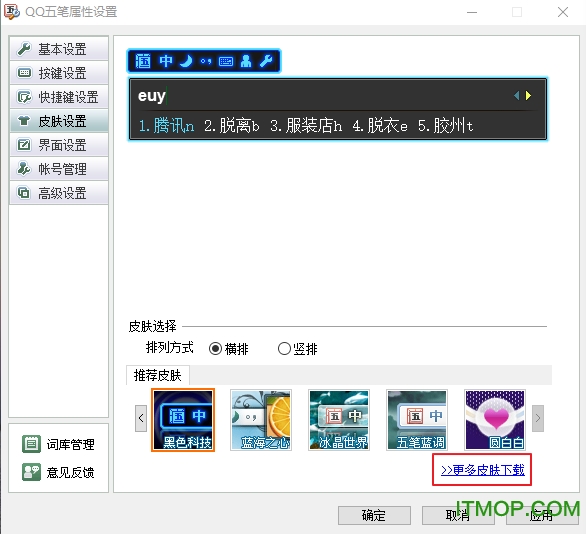Select 皮肤设置 in the sidebar

click(59, 121)
